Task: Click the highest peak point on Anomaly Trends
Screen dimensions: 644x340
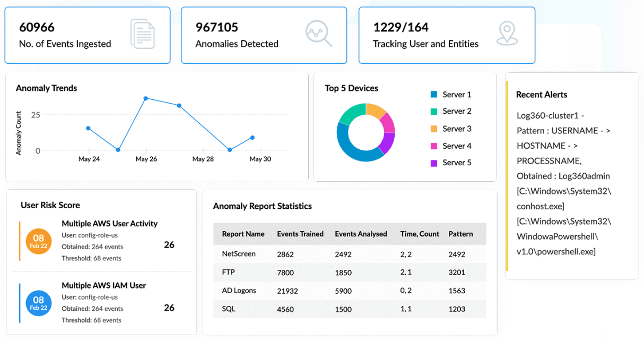Action: click(x=145, y=98)
